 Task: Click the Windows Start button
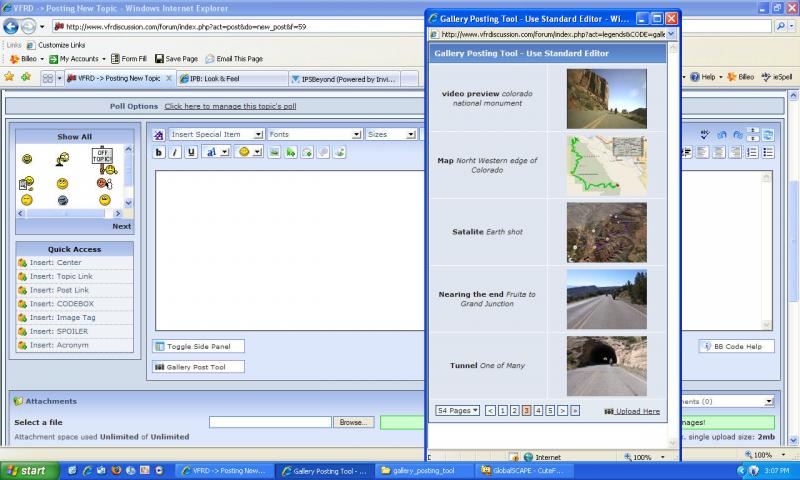point(30,471)
